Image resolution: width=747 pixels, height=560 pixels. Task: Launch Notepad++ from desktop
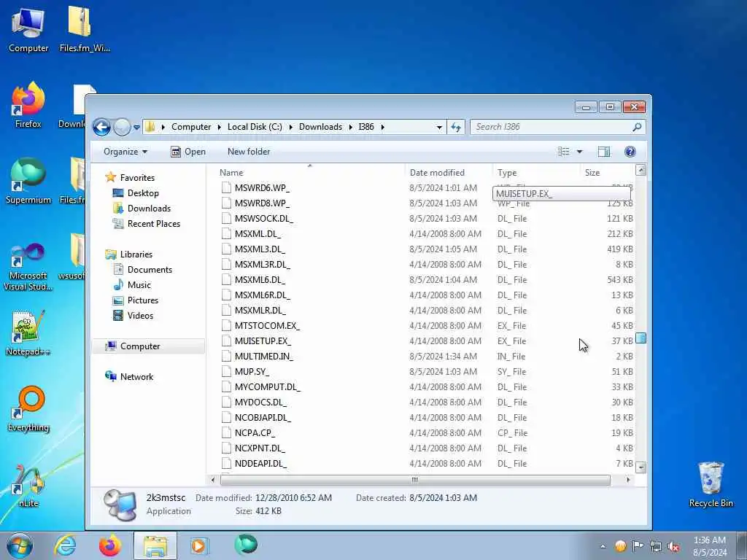(28, 333)
